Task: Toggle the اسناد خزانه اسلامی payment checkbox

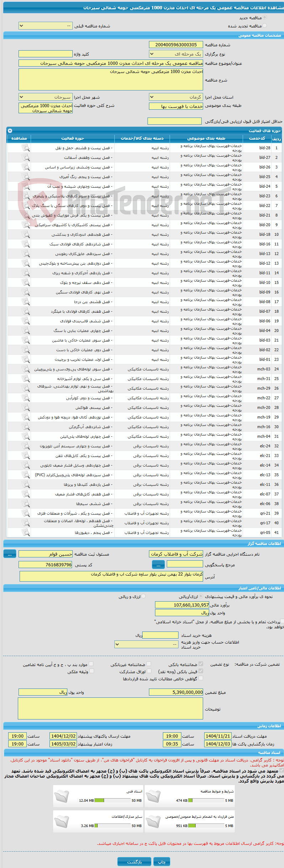Action: click(282, 621)
